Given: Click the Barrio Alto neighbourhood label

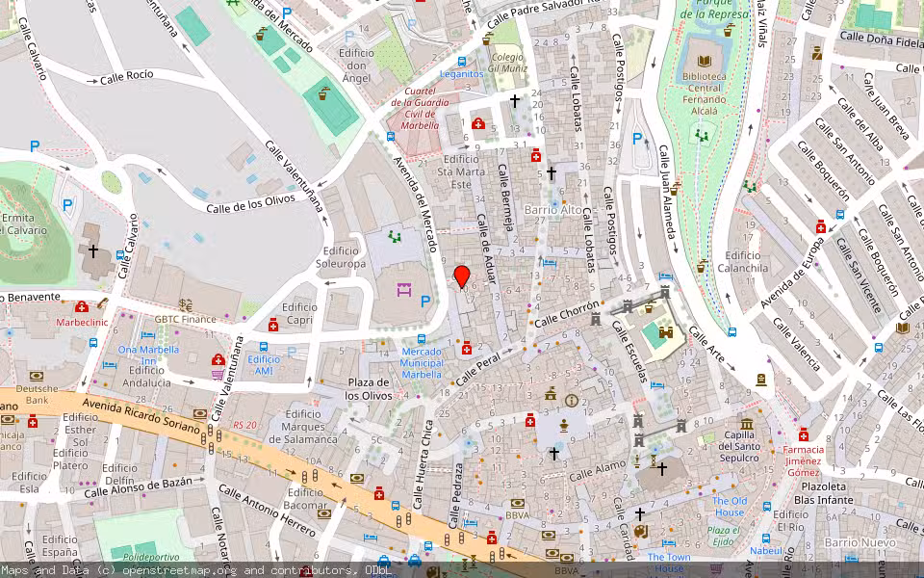Looking at the screenshot, I should coord(553,210).
